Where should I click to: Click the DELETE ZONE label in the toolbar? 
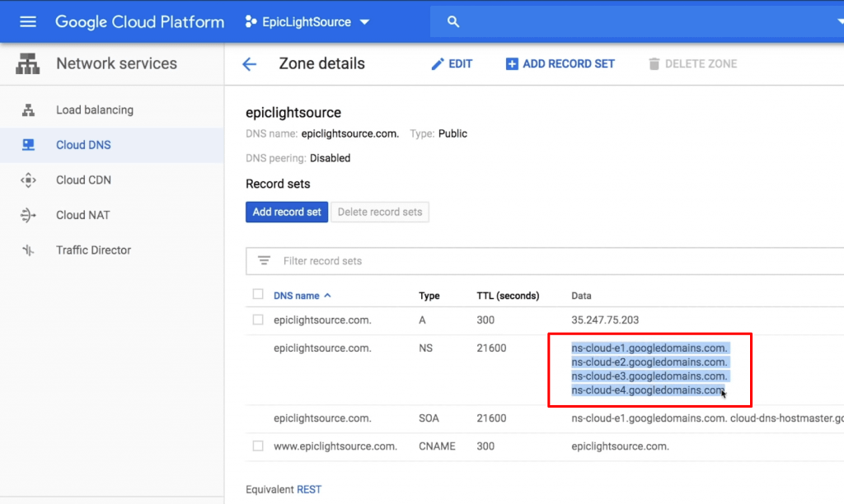pos(701,64)
